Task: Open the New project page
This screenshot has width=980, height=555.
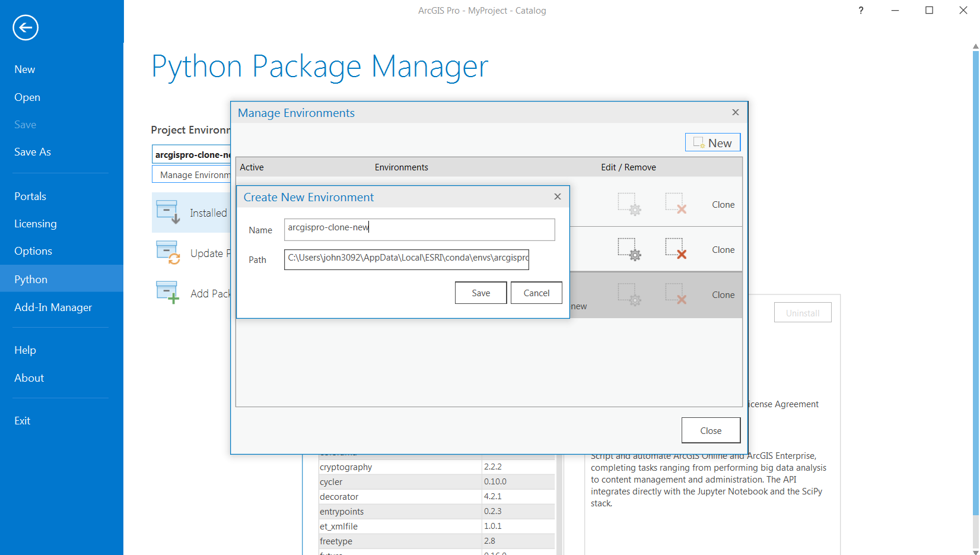Action: 25,69
